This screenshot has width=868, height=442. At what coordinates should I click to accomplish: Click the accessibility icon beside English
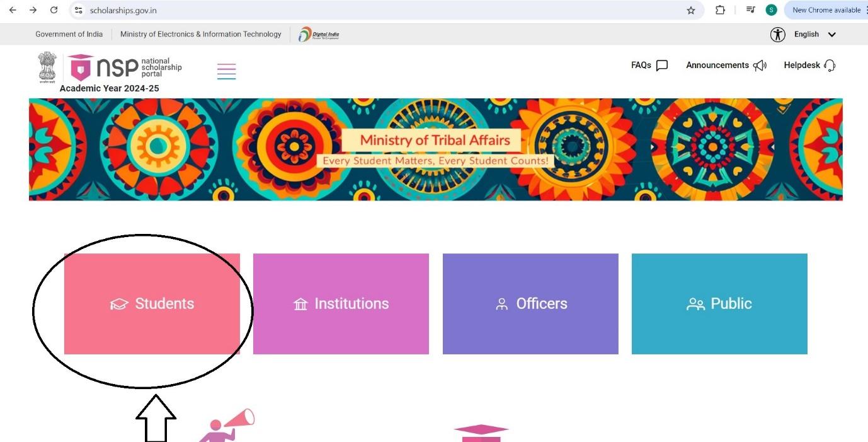pos(778,35)
